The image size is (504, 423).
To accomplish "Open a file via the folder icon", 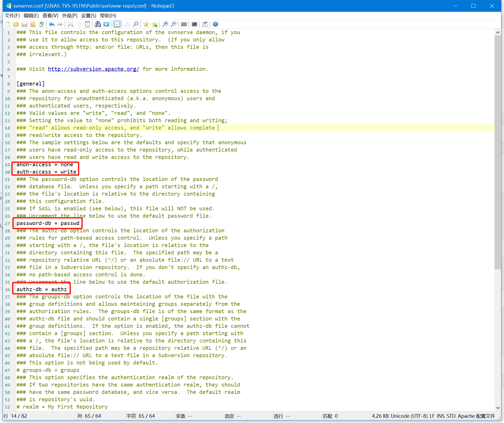I will [x=16, y=24].
